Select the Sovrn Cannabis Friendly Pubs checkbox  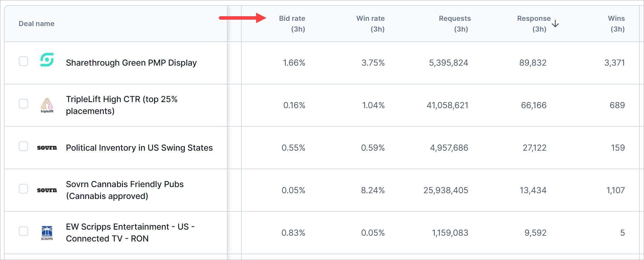coord(23,189)
